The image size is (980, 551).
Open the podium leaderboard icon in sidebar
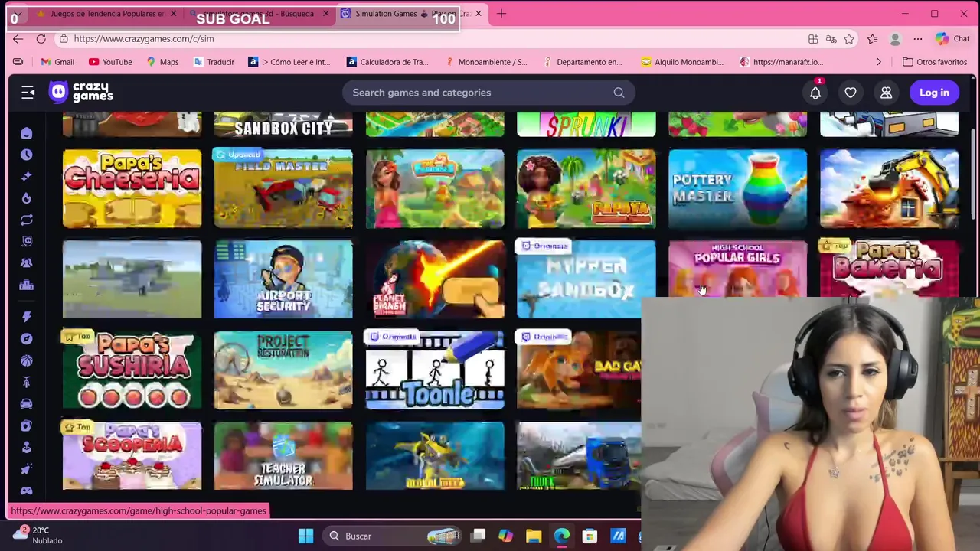(x=27, y=285)
